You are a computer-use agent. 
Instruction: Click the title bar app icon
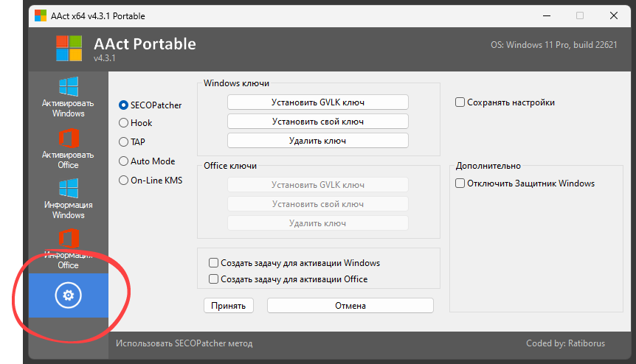click(40, 15)
